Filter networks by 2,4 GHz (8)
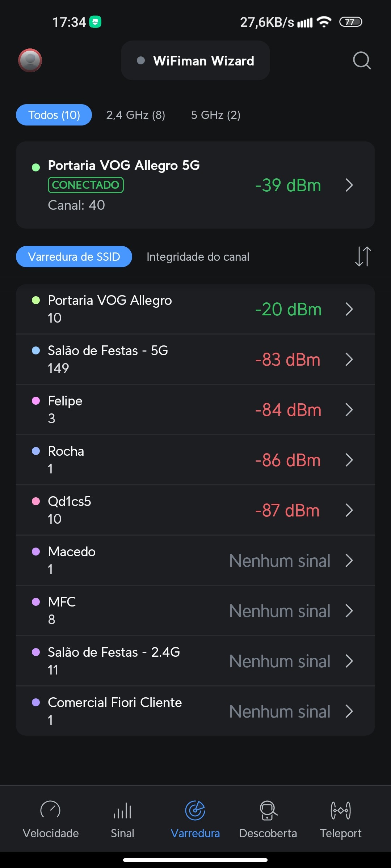Image resolution: width=391 pixels, height=868 pixels. pyautogui.click(x=135, y=115)
